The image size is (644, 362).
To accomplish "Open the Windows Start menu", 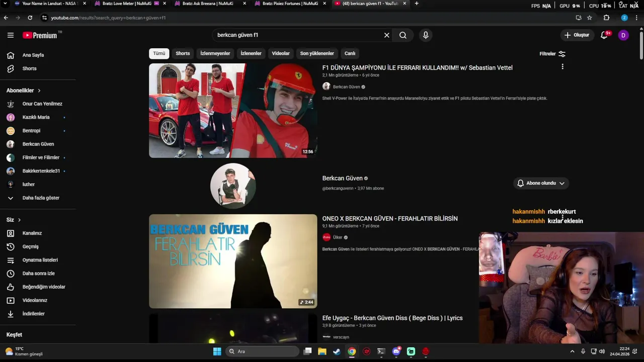I will coord(217,351).
